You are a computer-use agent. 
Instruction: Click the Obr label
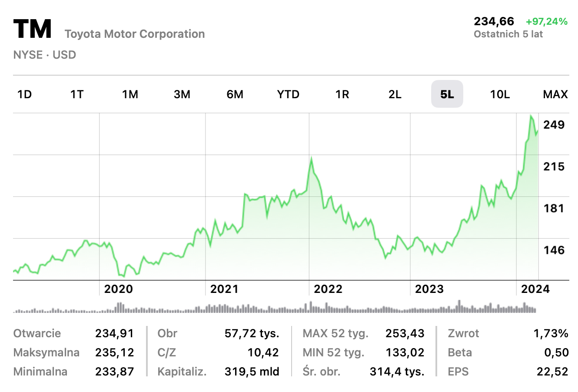(x=168, y=333)
